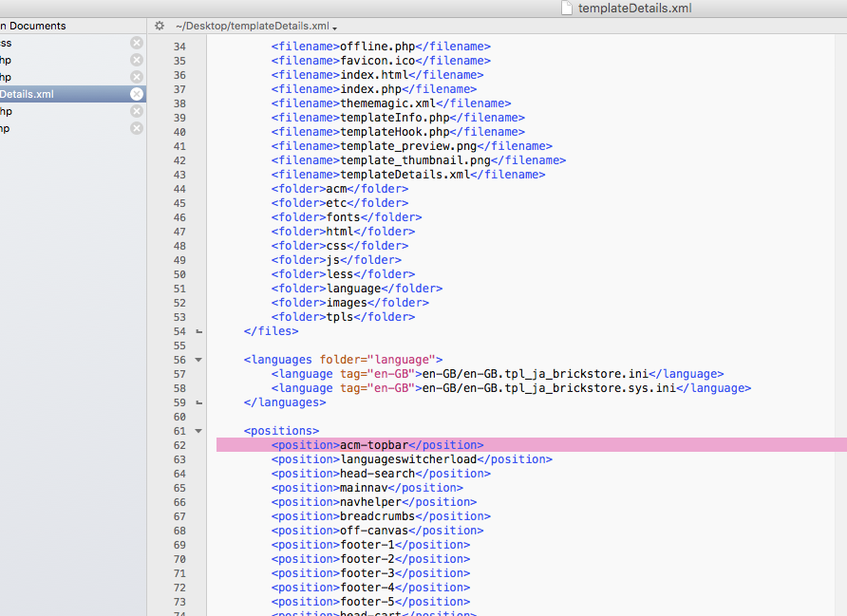Close the fifth document in the sidebar list
Screen dimensions: 847x616
click(137, 111)
